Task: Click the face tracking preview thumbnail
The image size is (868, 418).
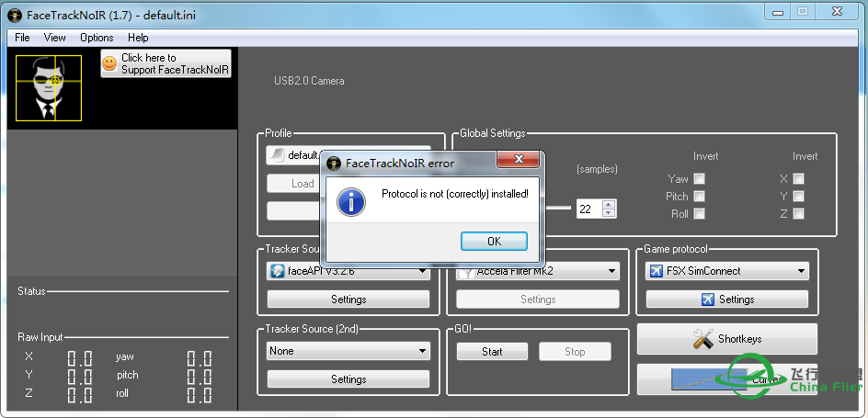Action: pos(49,88)
